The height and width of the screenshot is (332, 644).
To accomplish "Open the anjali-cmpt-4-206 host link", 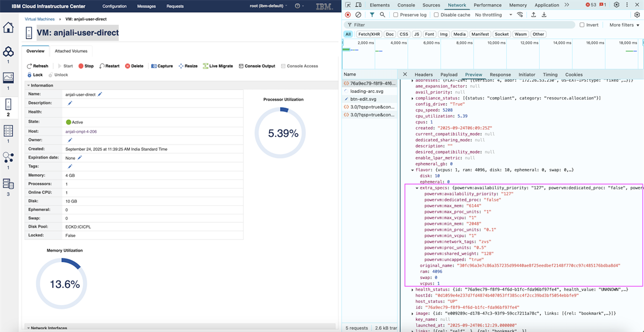I will click(81, 131).
